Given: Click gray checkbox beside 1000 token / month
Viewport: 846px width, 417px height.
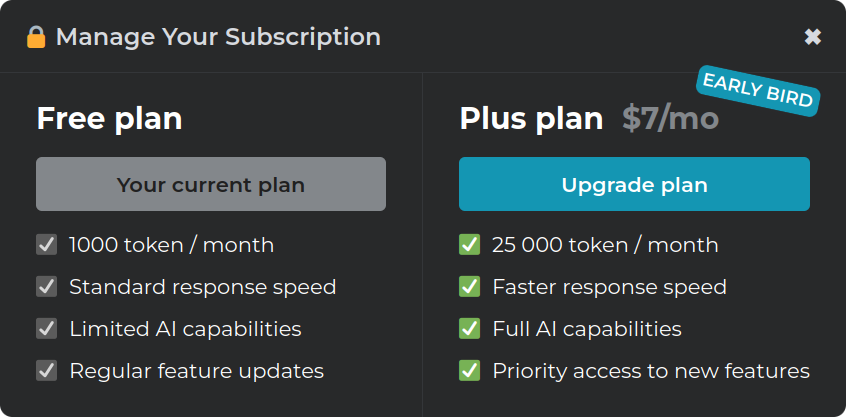Looking at the screenshot, I should (46, 245).
